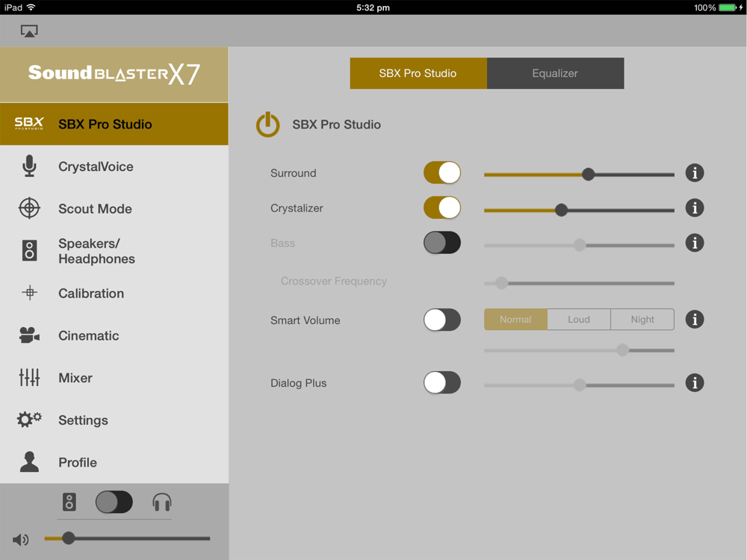Switch to the Equalizer tab
This screenshot has height=560, width=747.
click(556, 73)
